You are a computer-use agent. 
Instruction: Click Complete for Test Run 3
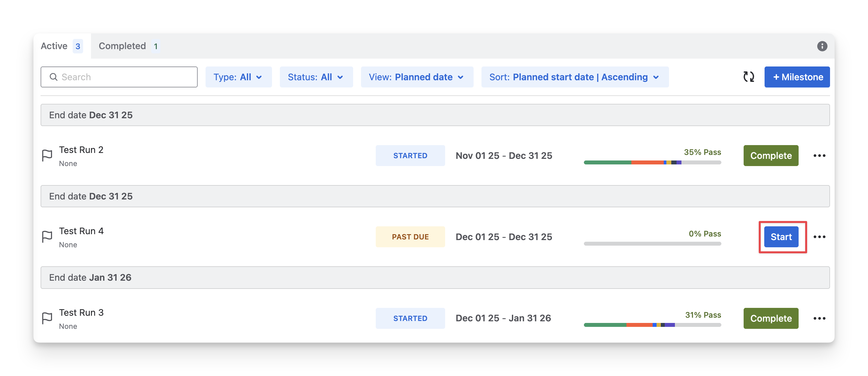click(x=770, y=318)
